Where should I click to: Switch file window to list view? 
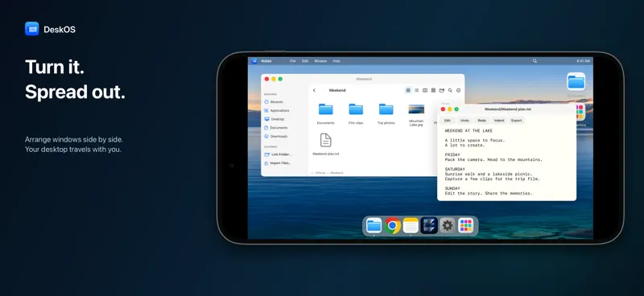(416, 90)
